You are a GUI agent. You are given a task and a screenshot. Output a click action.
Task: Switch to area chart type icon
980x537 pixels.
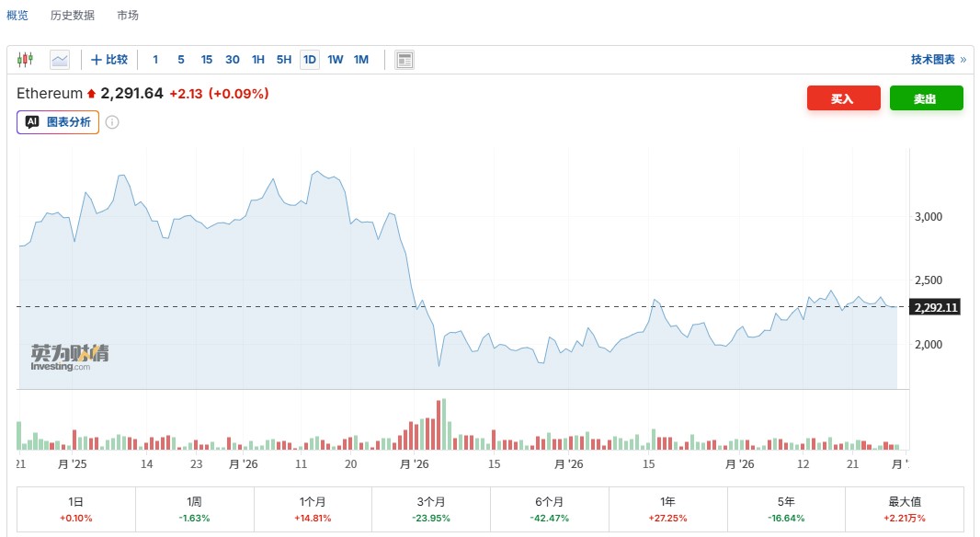[60, 60]
